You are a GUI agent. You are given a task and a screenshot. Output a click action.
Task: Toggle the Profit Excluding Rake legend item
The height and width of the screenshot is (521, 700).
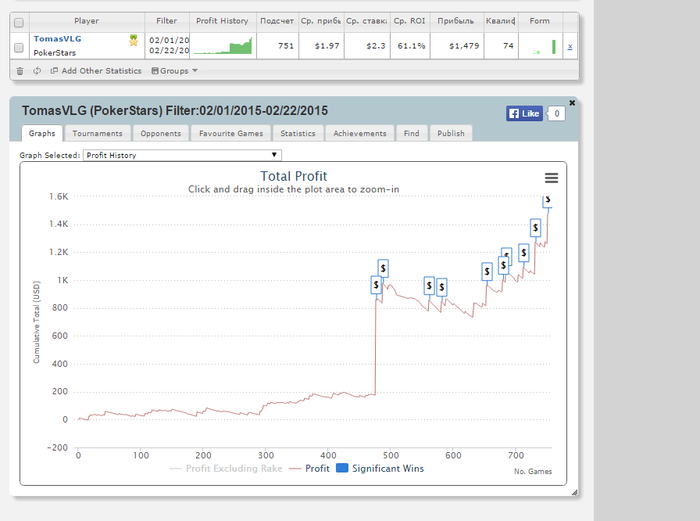pyautogui.click(x=226, y=468)
